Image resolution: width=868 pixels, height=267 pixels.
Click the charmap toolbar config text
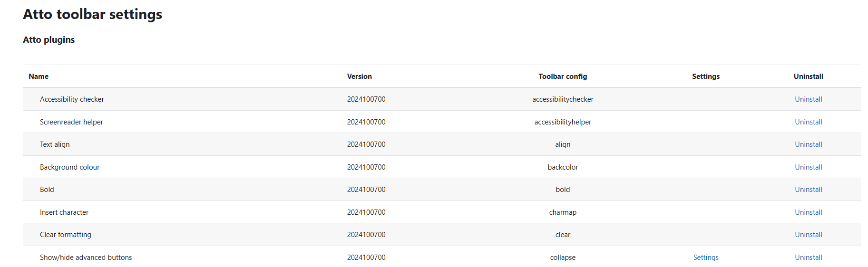tap(563, 212)
